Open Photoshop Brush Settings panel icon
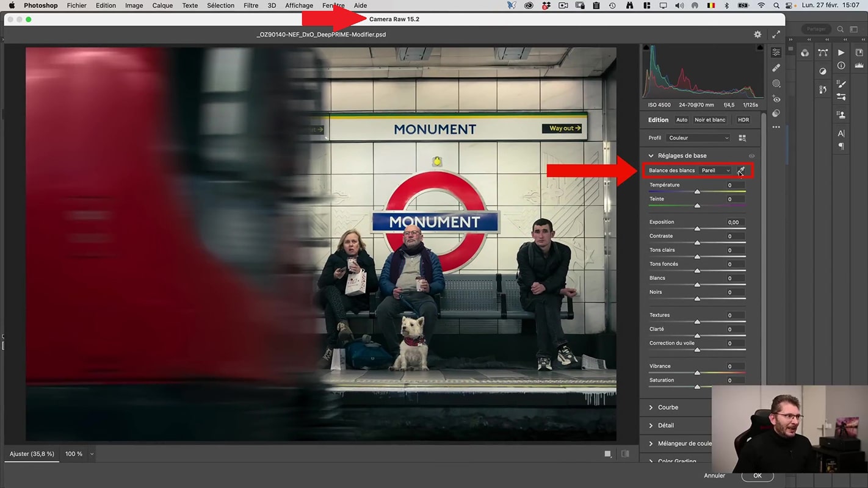 [841, 84]
